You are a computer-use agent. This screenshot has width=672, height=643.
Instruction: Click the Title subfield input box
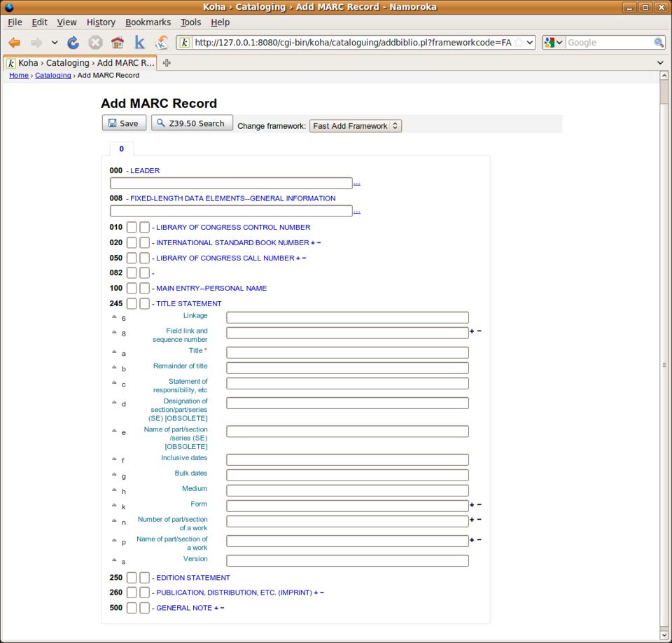pyautogui.click(x=347, y=352)
